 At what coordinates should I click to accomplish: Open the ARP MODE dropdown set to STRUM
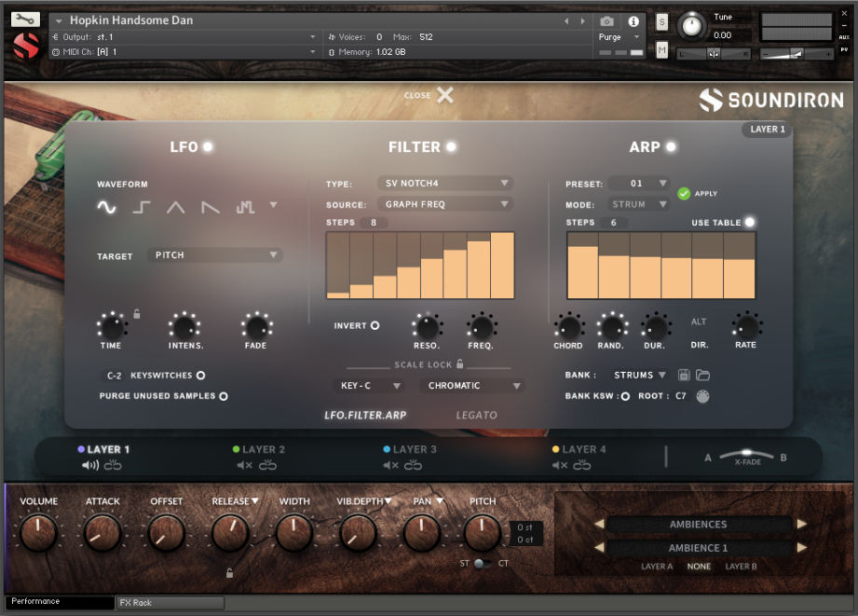click(637, 203)
